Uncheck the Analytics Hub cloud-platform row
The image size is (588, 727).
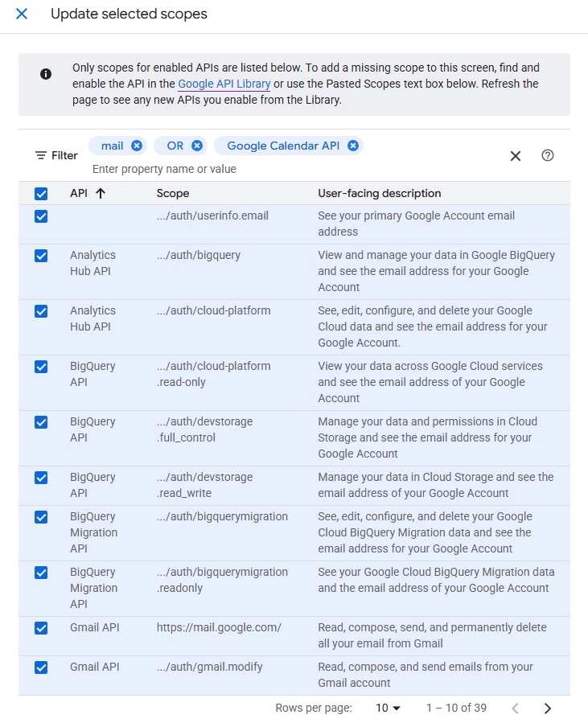(41, 311)
